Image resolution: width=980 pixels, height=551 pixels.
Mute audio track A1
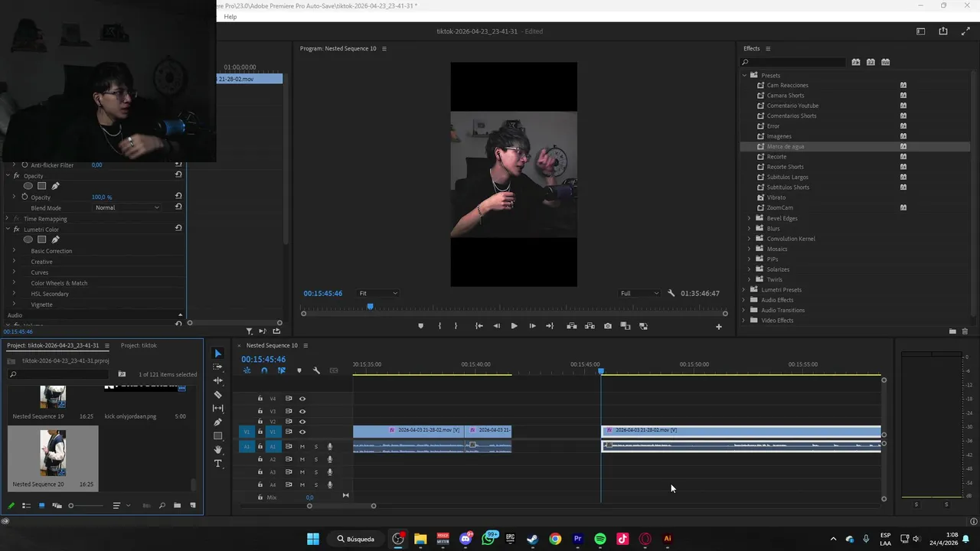(x=302, y=446)
